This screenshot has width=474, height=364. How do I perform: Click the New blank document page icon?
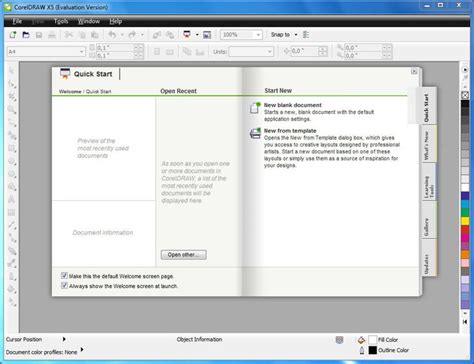tap(255, 108)
